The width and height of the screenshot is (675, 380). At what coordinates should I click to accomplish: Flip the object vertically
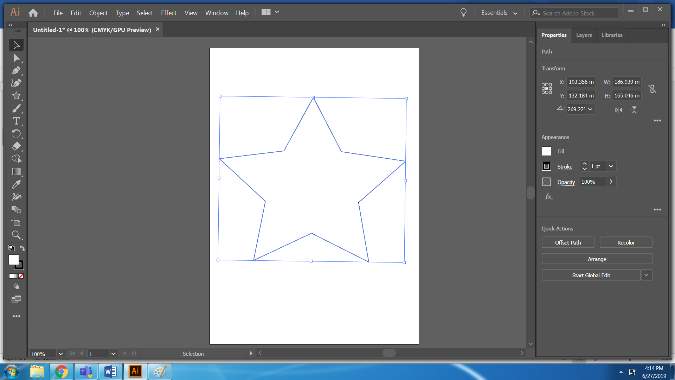[x=634, y=110]
